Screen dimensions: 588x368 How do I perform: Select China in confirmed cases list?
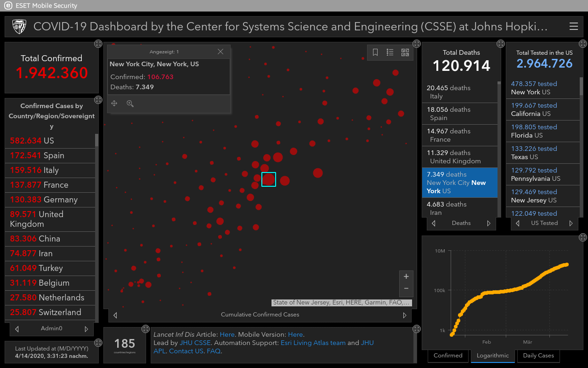(50, 239)
